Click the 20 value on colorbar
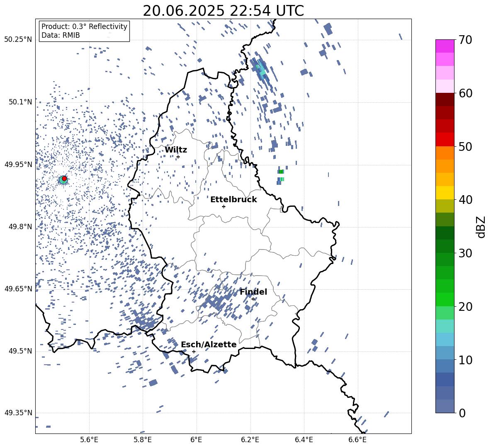This screenshot has width=491, height=448. pyautogui.click(x=465, y=307)
